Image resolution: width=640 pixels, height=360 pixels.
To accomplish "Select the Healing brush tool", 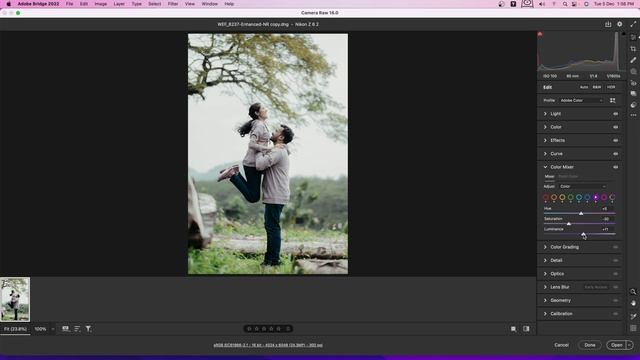I will point(633,60).
